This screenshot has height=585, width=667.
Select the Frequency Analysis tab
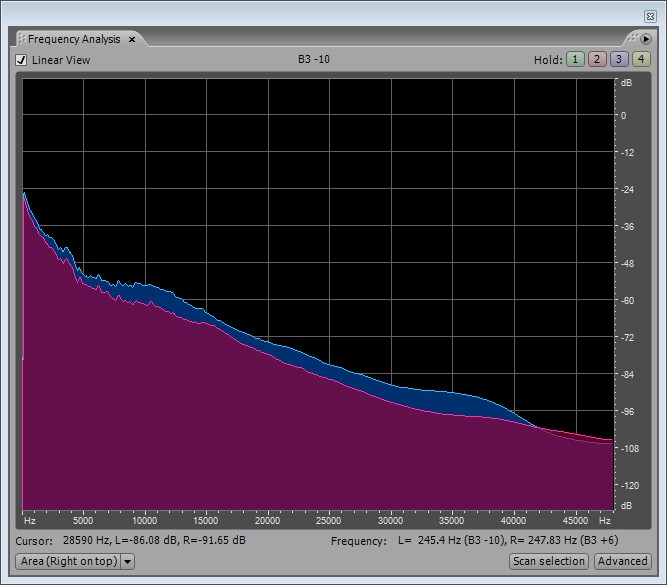click(74, 39)
